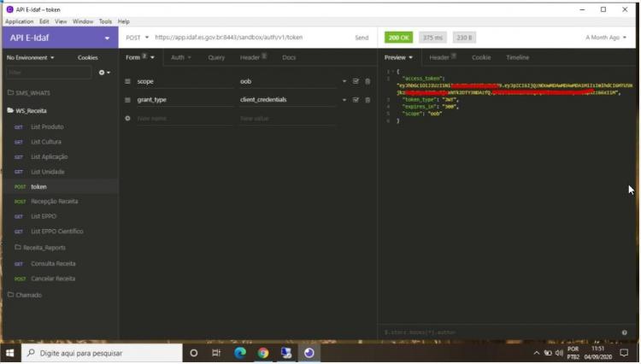Select the Cancelar Receita request
This screenshot has height=364, width=641.
pos(53,279)
